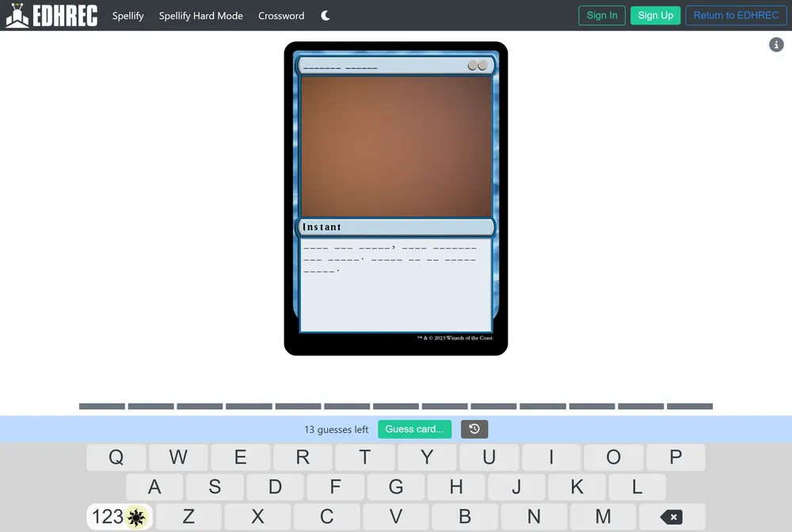This screenshot has height=532, width=792.
Task: Tap the L key
Action: point(637,487)
